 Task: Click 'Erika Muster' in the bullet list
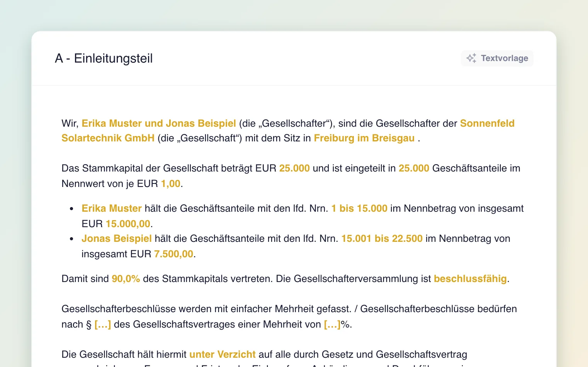(112, 209)
